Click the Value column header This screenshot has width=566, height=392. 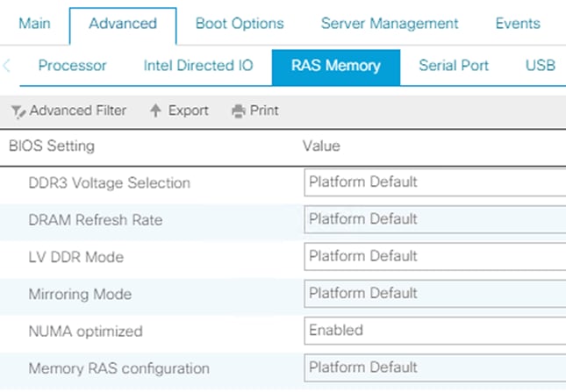click(321, 146)
